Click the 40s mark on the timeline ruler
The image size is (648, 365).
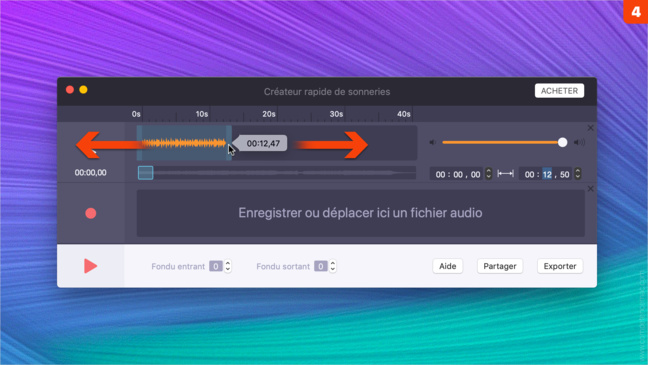click(404, 114)
